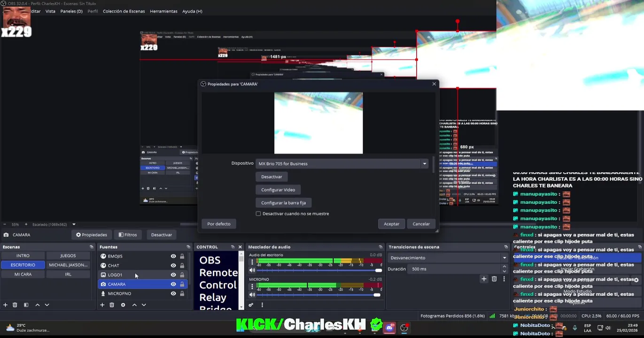Unlock the CAMARA source
The image size is (644, 338).
(182, 284)
